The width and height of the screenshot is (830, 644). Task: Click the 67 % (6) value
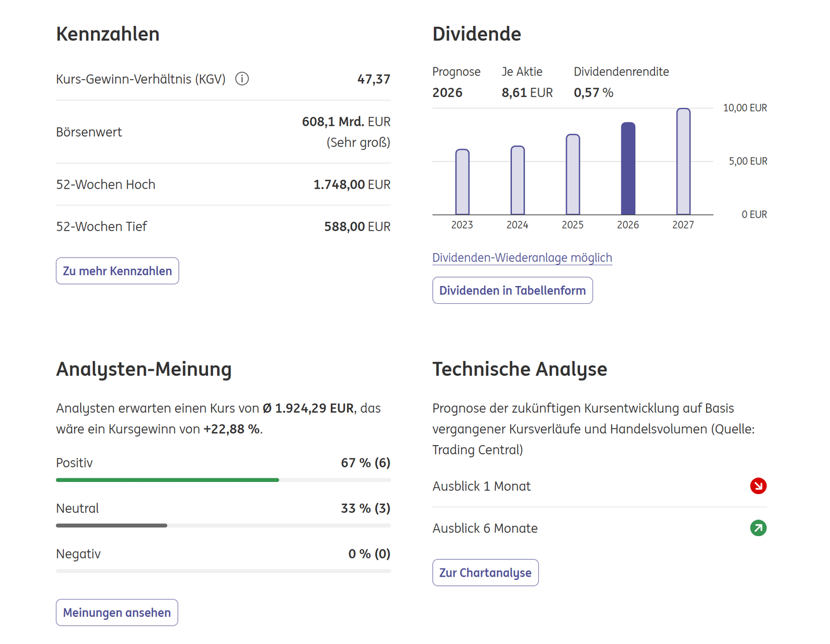(365, 463)
